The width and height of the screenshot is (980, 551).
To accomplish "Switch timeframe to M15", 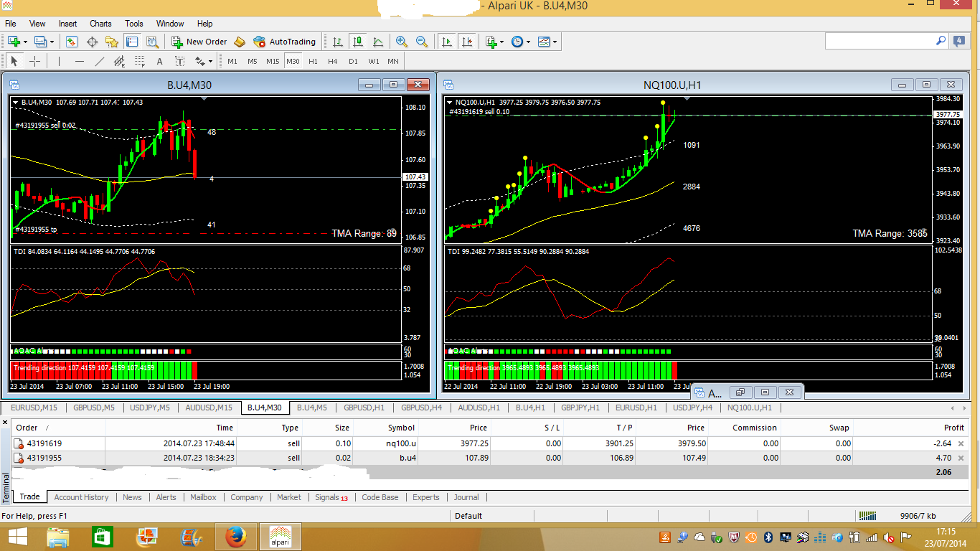I will [x=273, y=61].
